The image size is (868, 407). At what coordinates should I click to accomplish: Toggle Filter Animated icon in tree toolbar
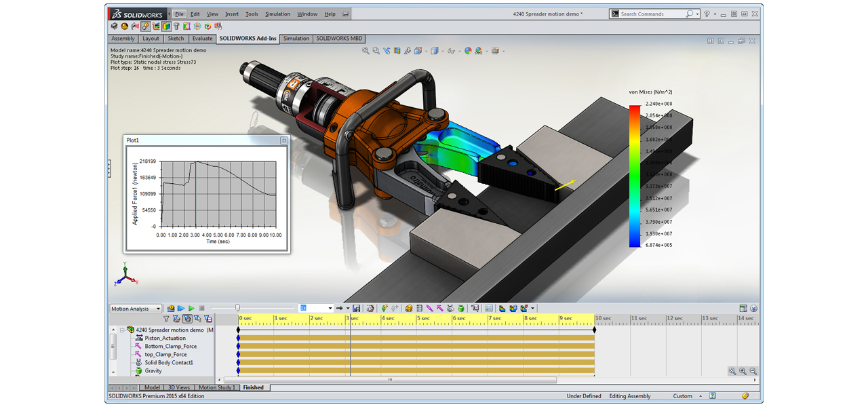[176, 318]
